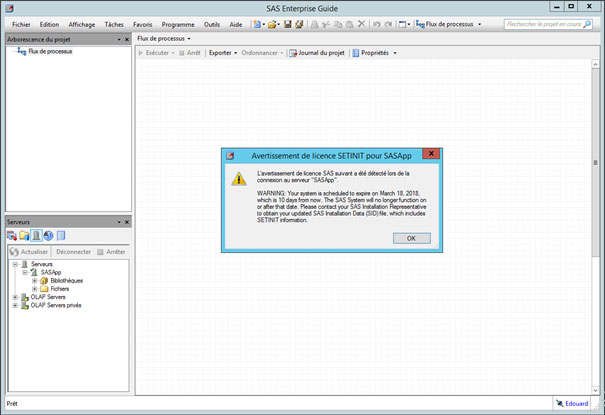Open the Propriétés dropdown

click(x=374, y=53)
